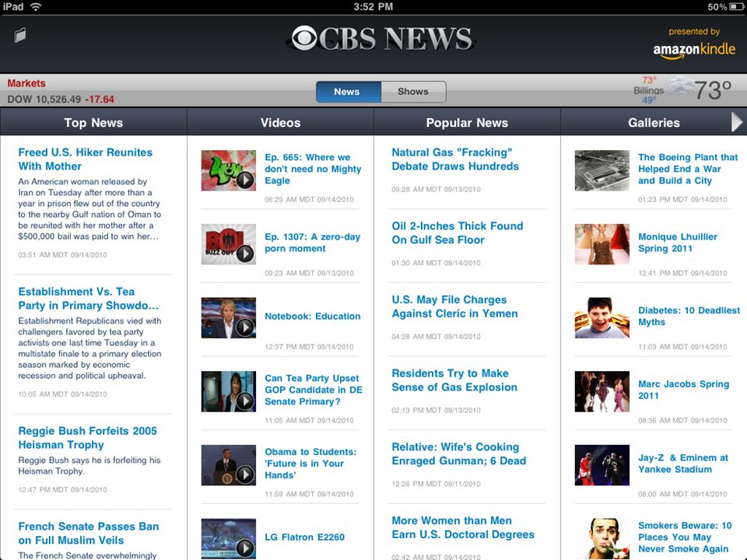Select the Videos column header
The image size is (747, 560).
point(280,122)
